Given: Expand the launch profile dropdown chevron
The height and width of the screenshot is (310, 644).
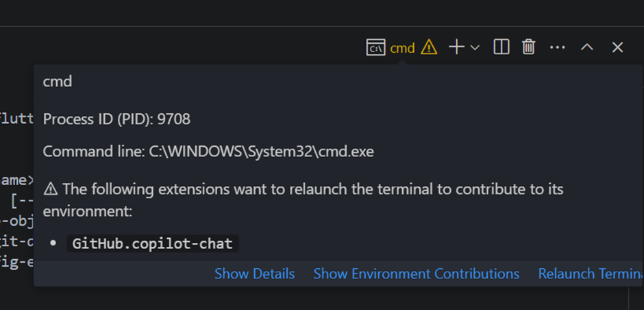Looking at the screenshot, I should [x=474, y=48].
